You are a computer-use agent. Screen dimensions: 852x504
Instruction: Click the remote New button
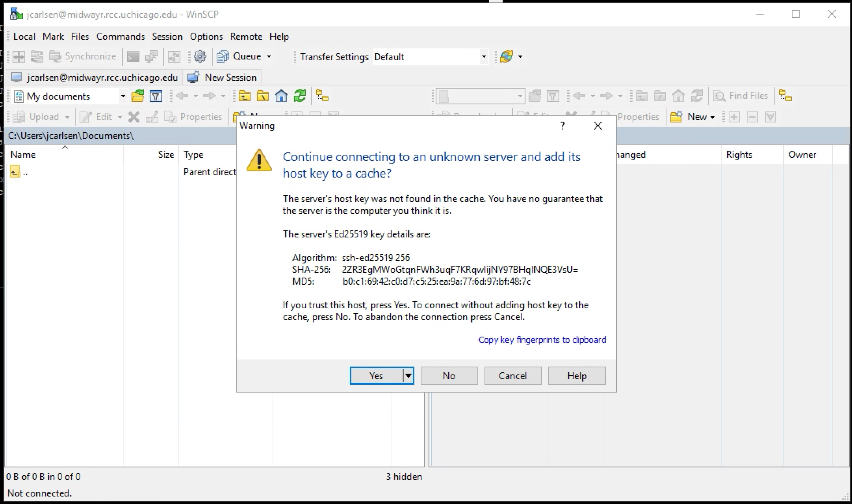[x=689, y=117]
